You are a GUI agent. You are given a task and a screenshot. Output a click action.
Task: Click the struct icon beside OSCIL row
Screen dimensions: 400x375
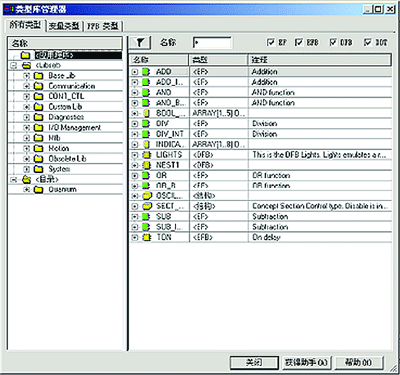pyautogui.click(x=147, y=196)
